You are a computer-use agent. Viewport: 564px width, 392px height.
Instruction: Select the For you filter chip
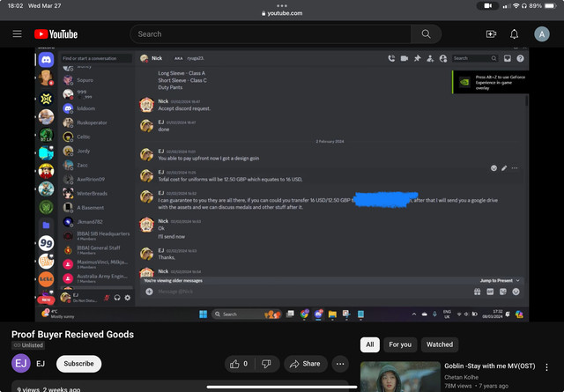pyautogui.click(x=400, y=344)
